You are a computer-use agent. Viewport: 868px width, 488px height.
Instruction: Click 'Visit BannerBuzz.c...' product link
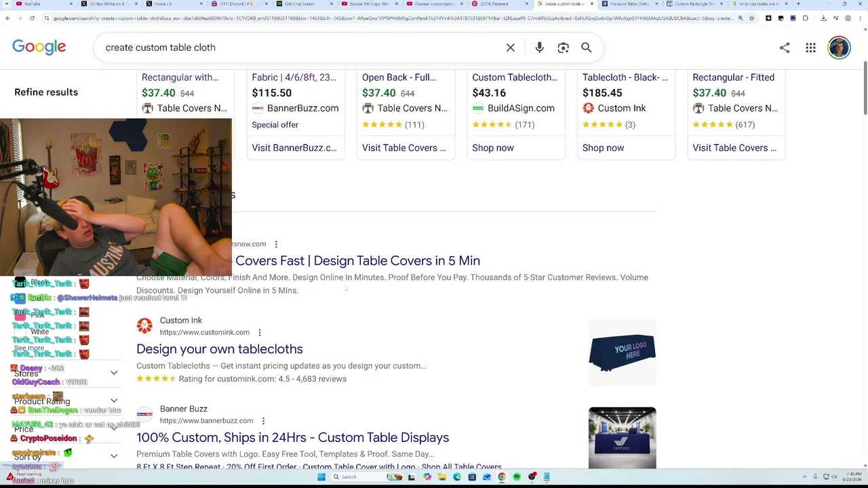click(294, 148)
